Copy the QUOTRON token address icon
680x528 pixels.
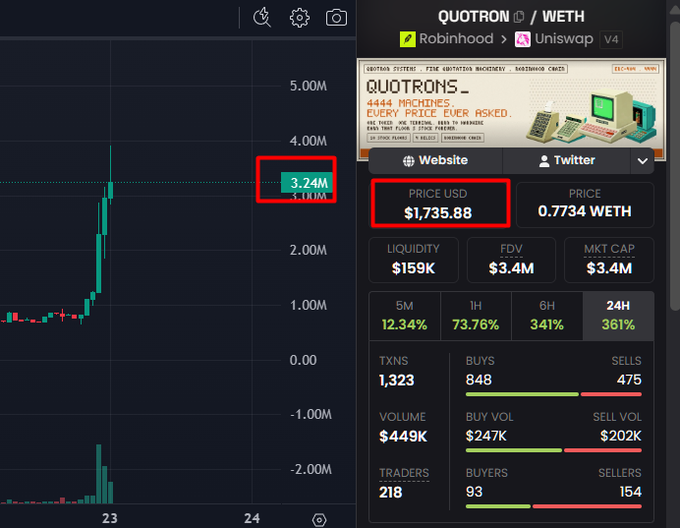(x=519, y=17)
